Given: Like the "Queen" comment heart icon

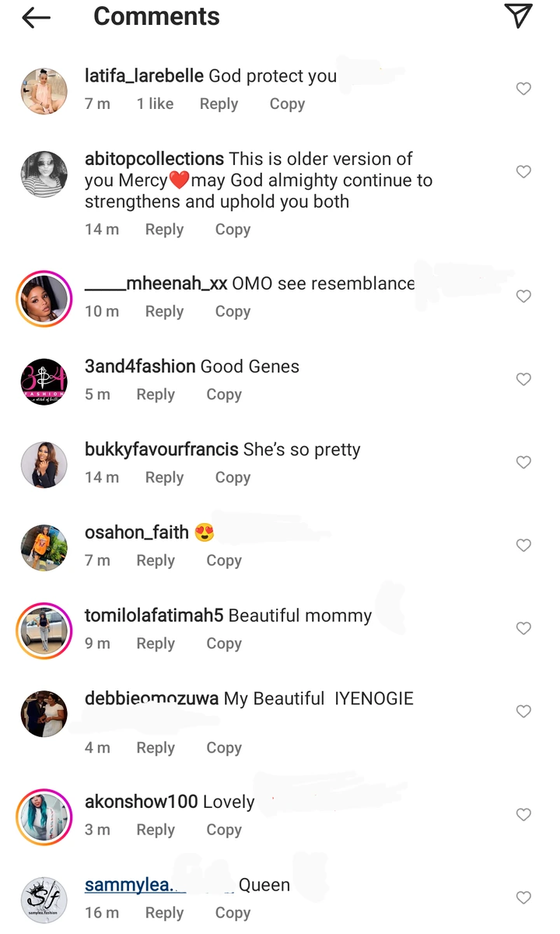Looking at the screenshot, I should coord(524,897).
